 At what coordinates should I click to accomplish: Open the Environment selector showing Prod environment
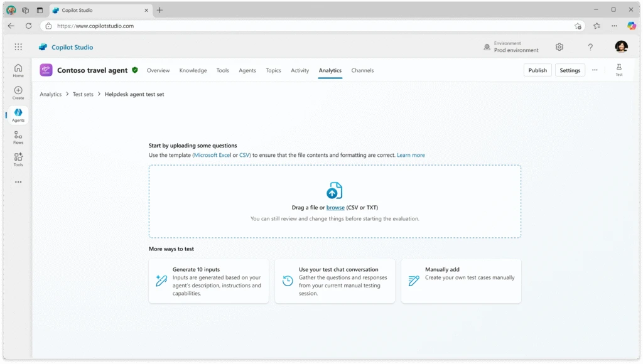tap(511, 46)
